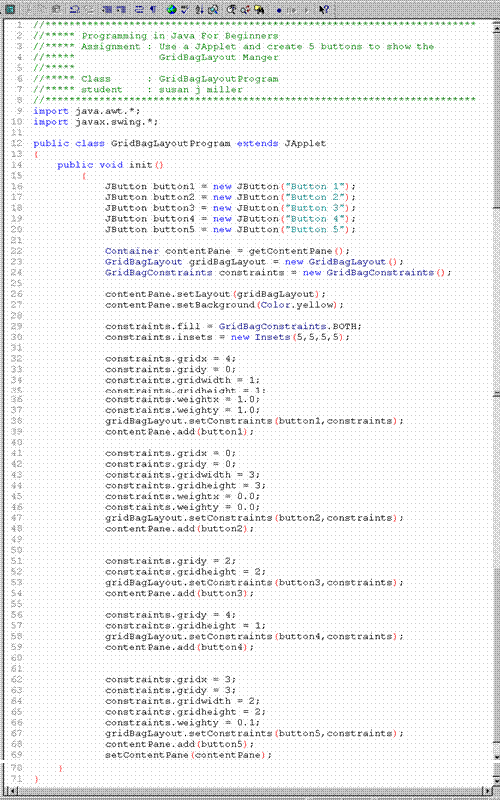
Task: Click the teal document icon at toolbar start
Action: (x=10, y=9)
